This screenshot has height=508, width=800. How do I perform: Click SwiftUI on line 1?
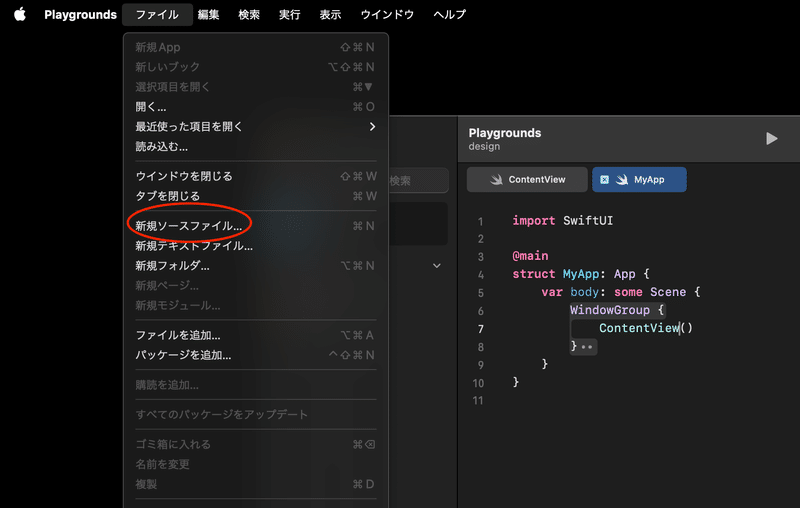[588, 221]
